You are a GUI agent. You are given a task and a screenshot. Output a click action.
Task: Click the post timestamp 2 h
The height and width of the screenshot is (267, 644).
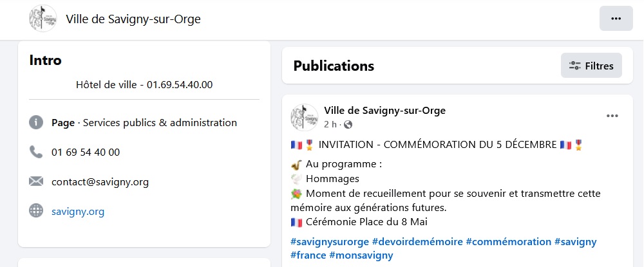click(330, 124)
